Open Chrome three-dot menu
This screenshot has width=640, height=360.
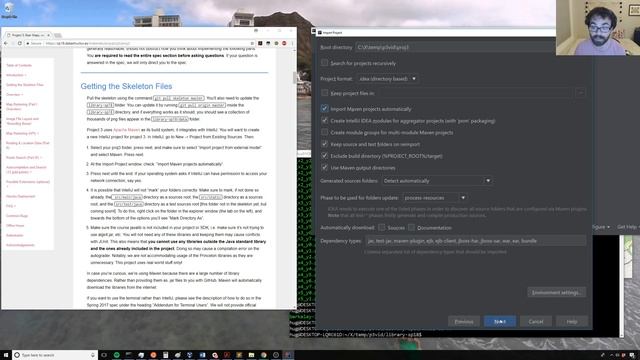point(292,43)
